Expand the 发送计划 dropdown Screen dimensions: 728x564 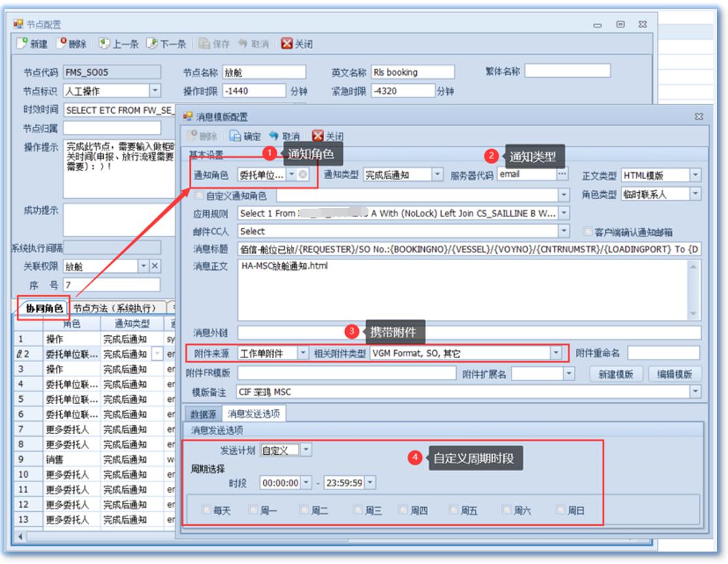306,450
